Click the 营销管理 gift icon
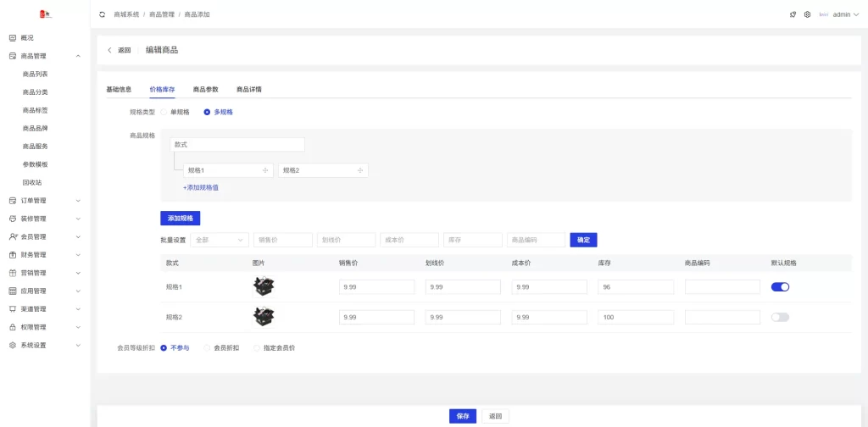 [x=13, y=273]
